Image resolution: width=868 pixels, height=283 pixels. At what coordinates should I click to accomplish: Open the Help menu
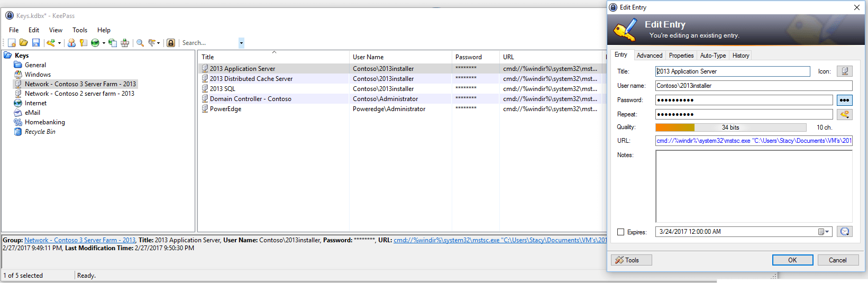click(104, 30)
